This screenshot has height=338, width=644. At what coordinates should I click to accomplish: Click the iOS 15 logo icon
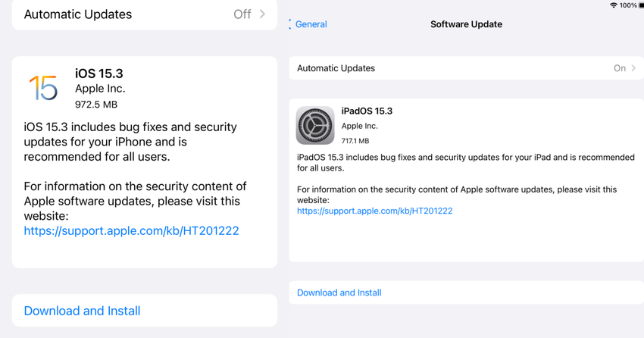(x=43, y=89)
